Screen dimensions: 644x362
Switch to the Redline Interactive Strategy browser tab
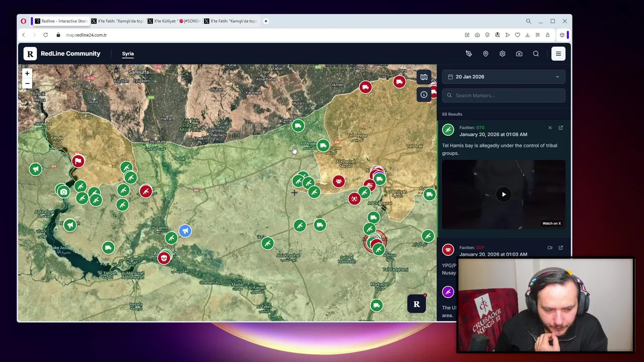pos(61,21)
